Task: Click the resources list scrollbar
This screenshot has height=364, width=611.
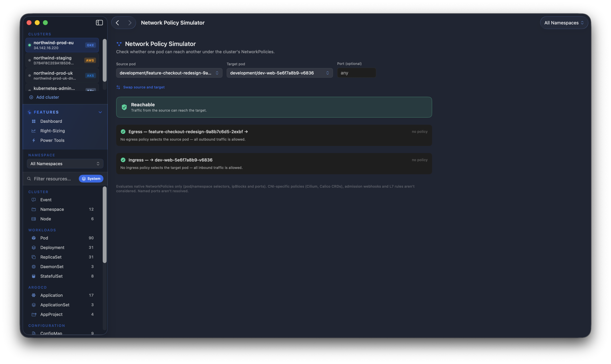Action: tap(105, 225)
